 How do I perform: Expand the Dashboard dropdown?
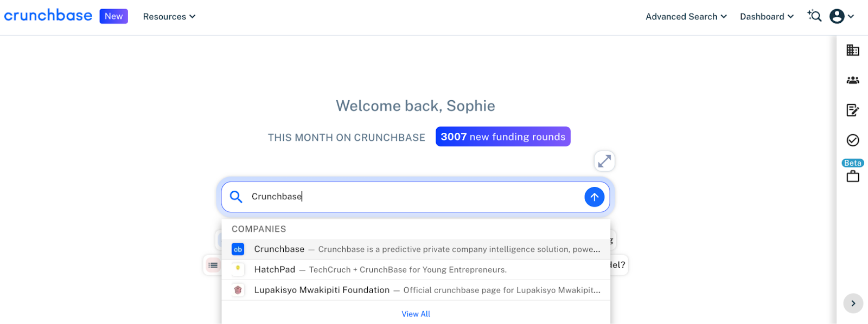pos(767,17)
